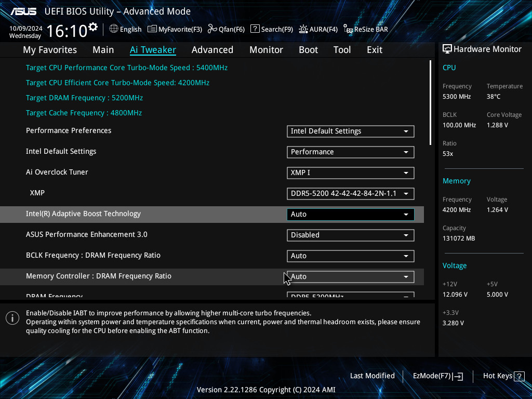
Task: Select BCLK Frequency : DRAM Frequency Ratio label
Action: click(93, 255)
